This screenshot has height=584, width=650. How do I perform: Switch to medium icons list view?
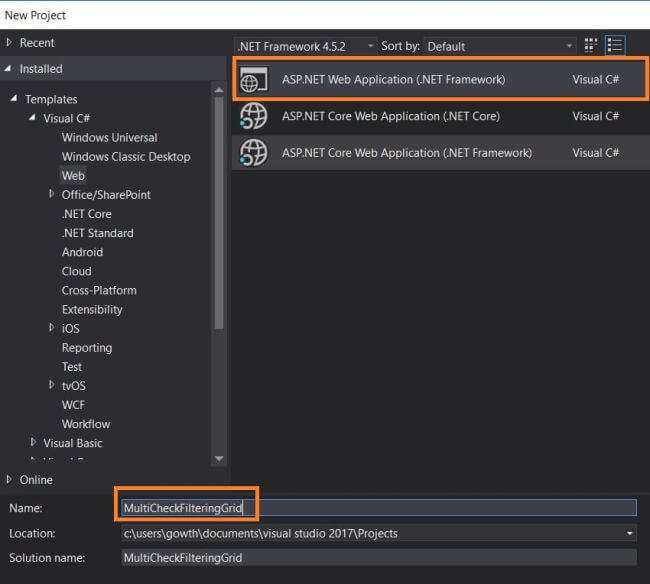[x=615, y=45]
